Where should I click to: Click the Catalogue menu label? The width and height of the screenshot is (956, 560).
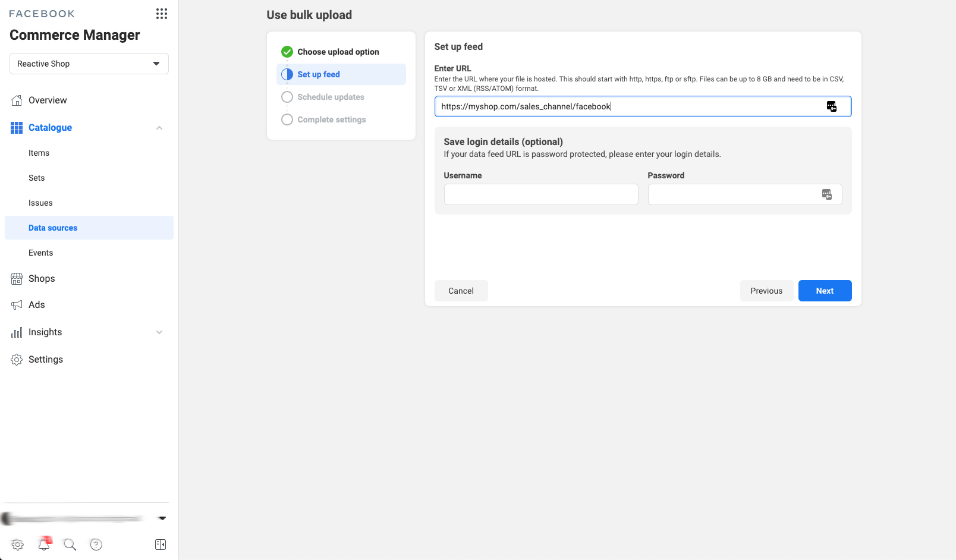pos(50,128)
